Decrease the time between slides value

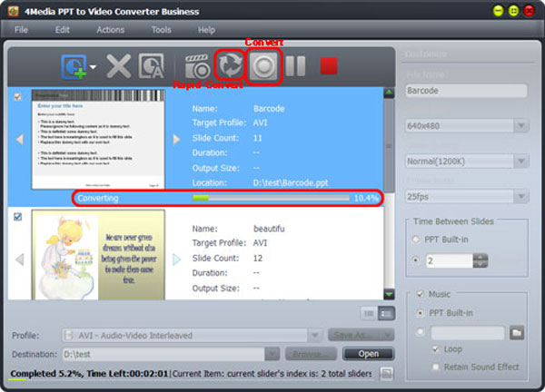(481, 264)
